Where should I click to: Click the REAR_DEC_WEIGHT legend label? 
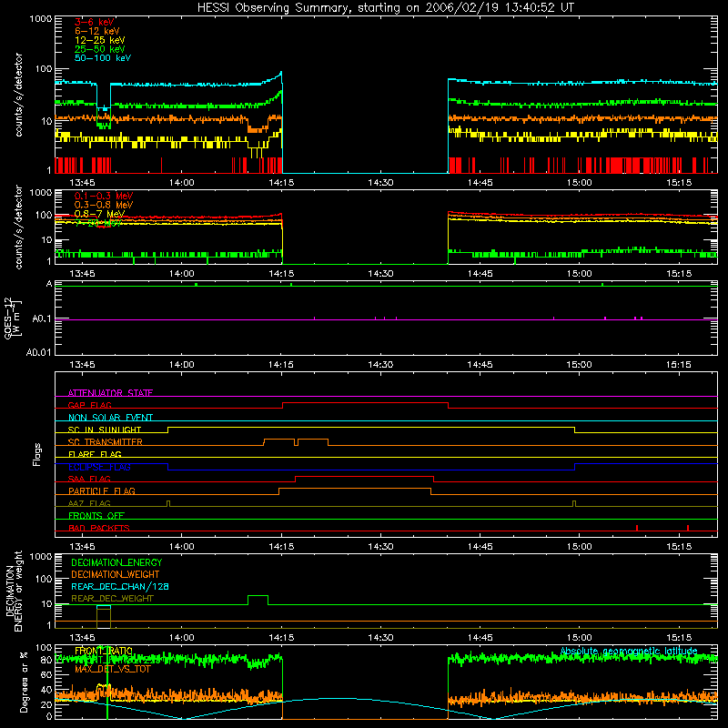(112, 599)
